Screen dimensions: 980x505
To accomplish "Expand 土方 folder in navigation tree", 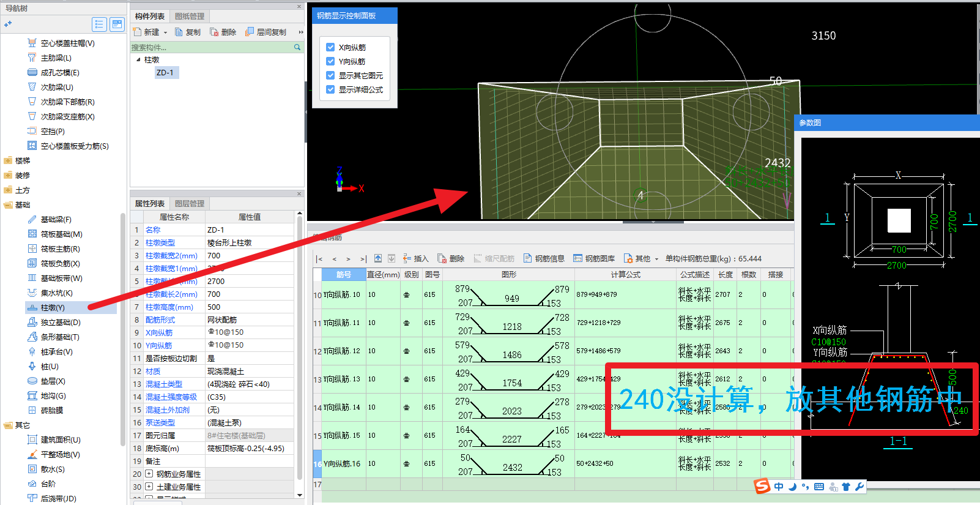I will click(x=8, y=190).
